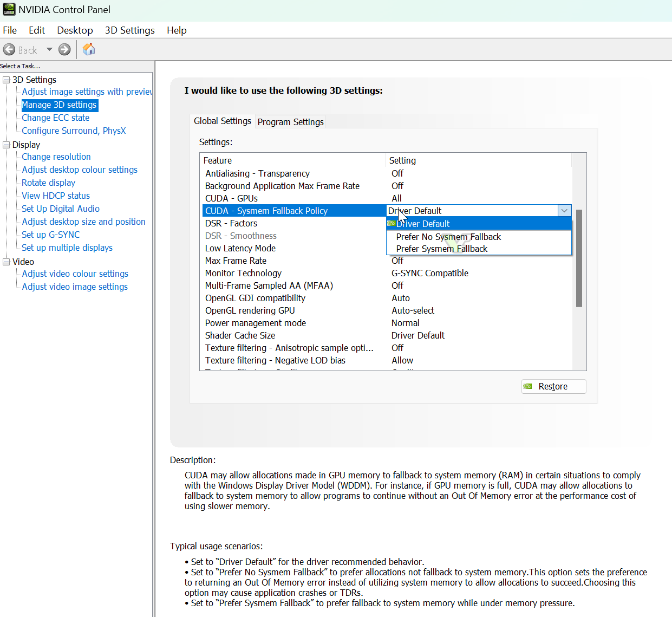Screen dimensions: 672x617
Task: Select the Low Latency Mode feature row
Action: pyautogui.click(x=240, y=248)
